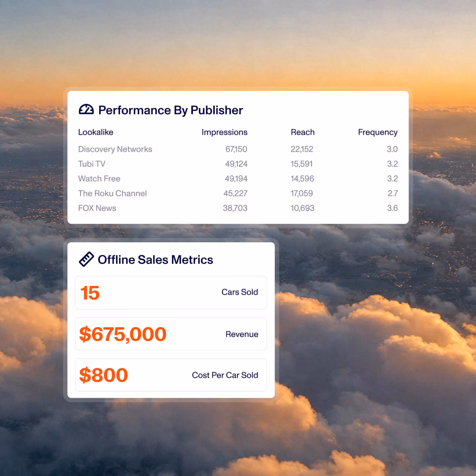Image resolution: width=476 pixels, height=476 pixels.
Task: Click the FOX News publisher name
Action: coord(97,208)
